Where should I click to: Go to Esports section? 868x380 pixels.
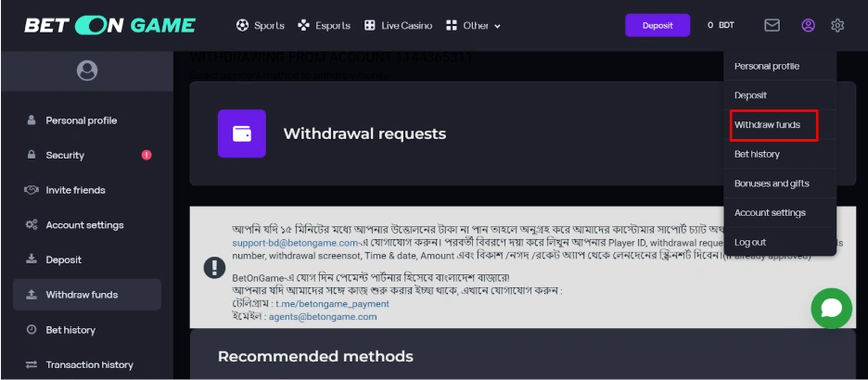[324, 26]
